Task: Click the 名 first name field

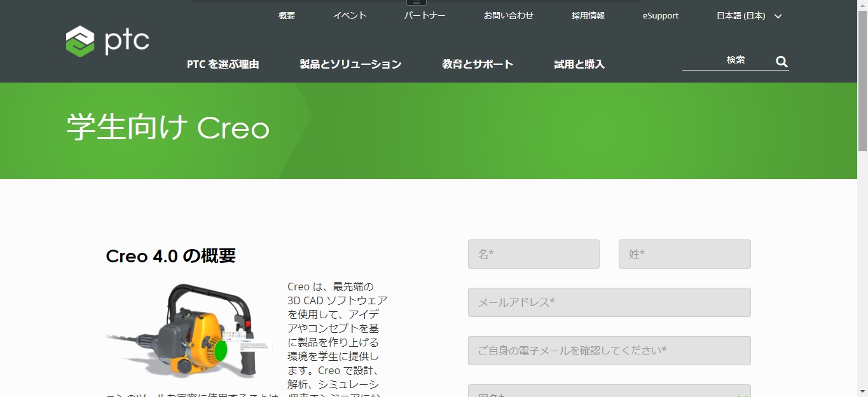Action: coord(533,253)
